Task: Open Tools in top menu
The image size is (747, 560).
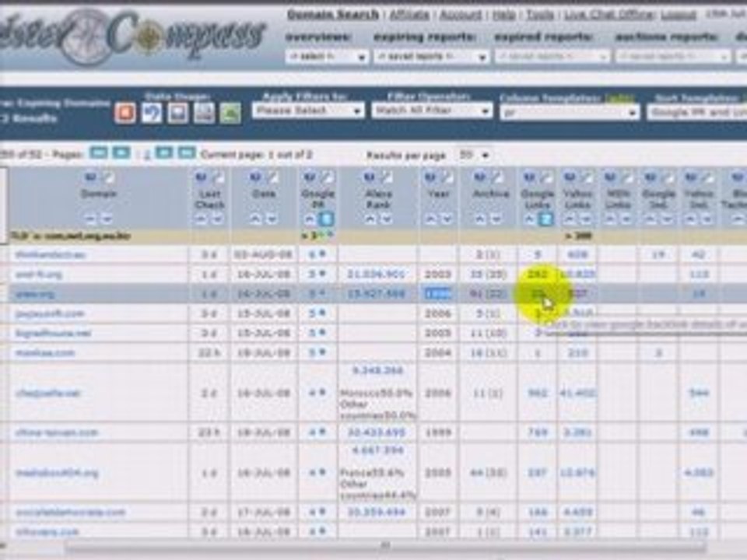Action: 540,15
